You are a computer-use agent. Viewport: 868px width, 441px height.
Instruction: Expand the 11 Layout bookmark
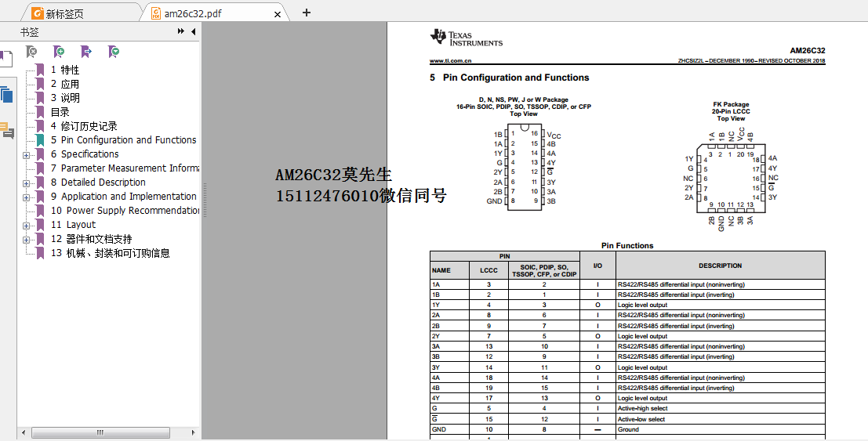(x=26, y=226)
